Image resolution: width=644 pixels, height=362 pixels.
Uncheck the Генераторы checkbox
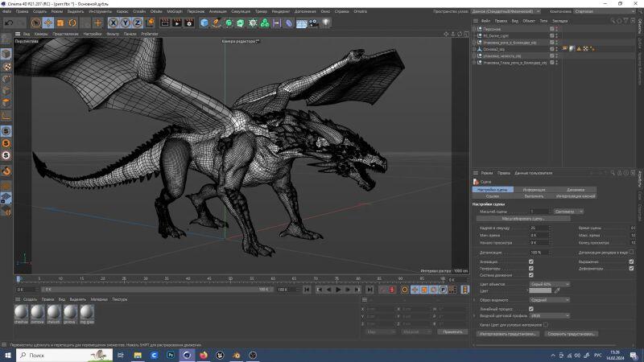[530, 268]
